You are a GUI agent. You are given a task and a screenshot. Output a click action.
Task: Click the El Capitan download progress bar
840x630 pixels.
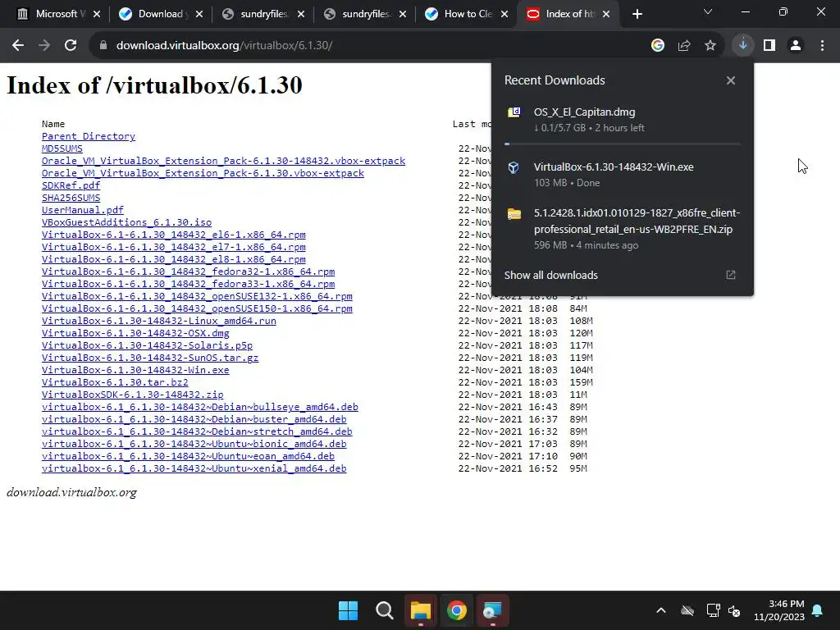623,144
